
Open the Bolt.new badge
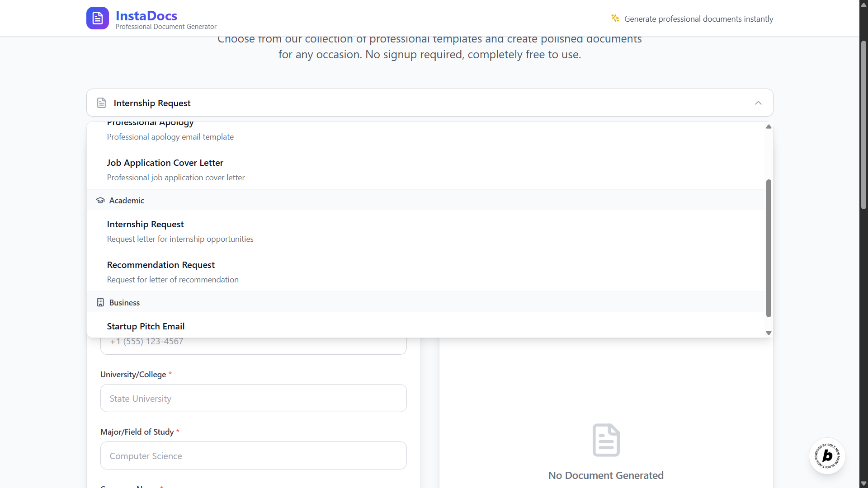[x=827, y=456]
